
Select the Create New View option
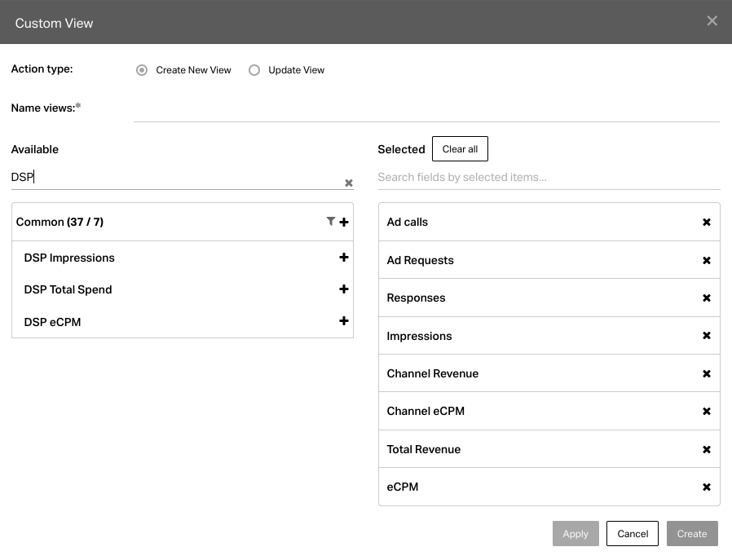click(142, 70)
